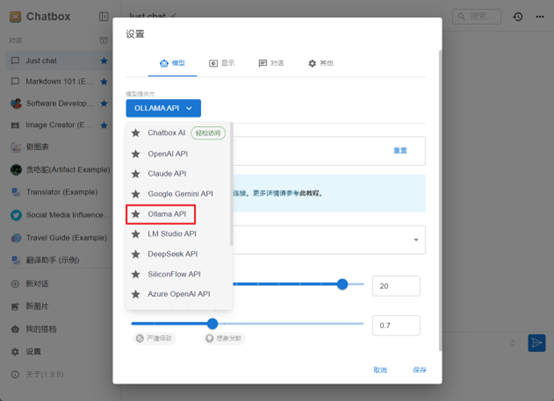The image size is (554, 401).
Task: Click the save button at dialog bottom
Action: pos(419,370)
